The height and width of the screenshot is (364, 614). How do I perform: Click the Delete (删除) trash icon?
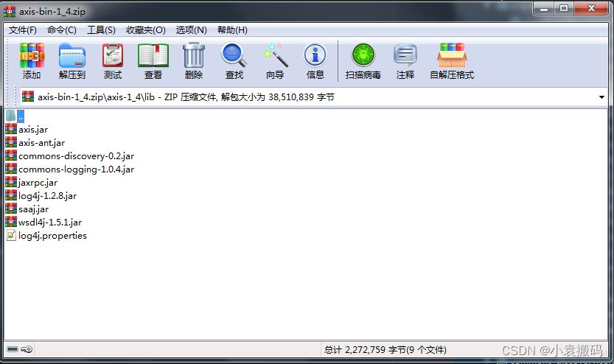(194, 56)
